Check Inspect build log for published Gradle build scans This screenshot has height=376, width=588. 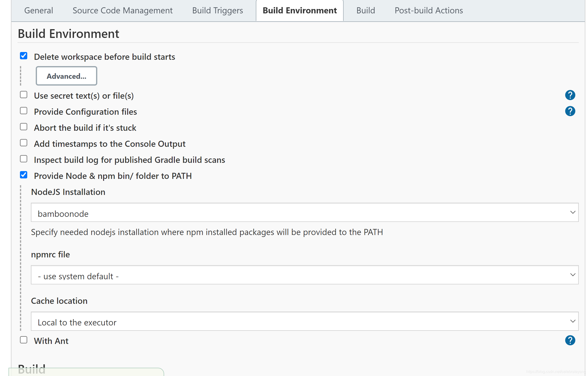23,159
